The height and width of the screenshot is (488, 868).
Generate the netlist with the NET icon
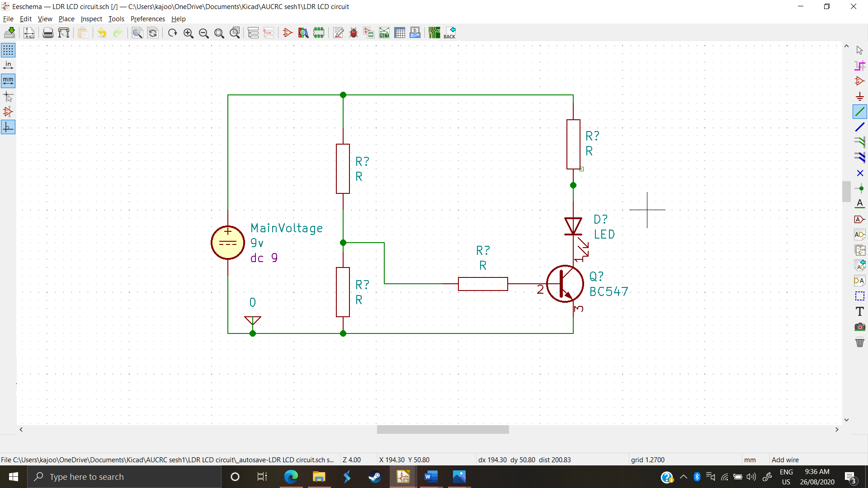pos(384,33)
